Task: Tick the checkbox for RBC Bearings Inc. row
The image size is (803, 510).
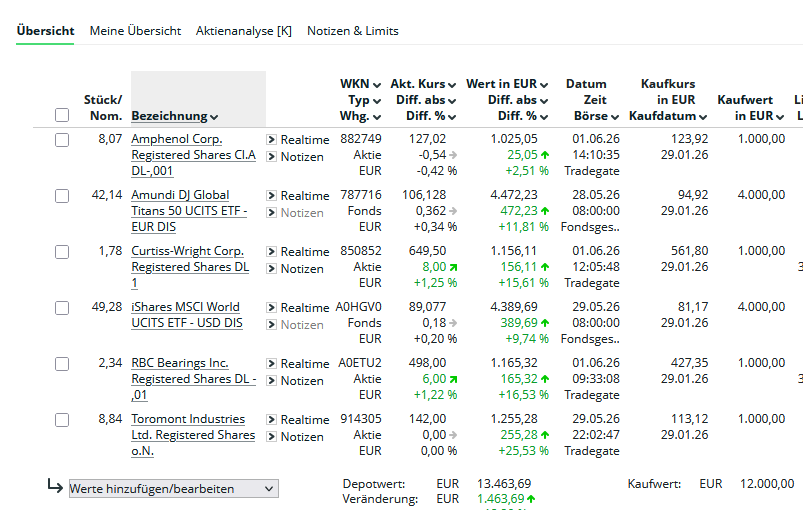Action: pos(62,364)
